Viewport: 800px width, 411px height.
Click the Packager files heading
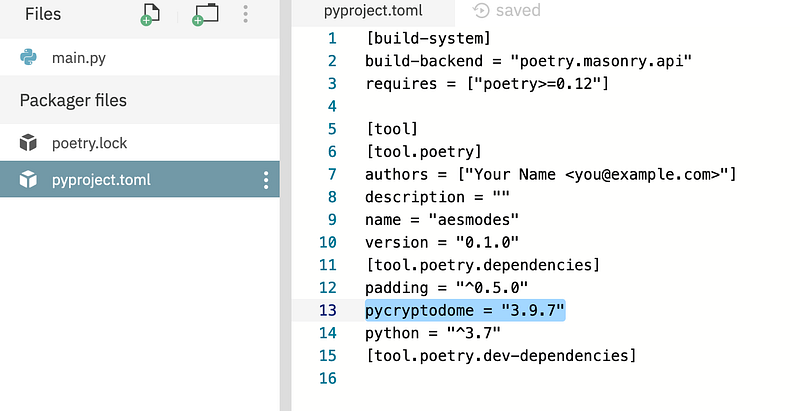click(x=73, y=100)
